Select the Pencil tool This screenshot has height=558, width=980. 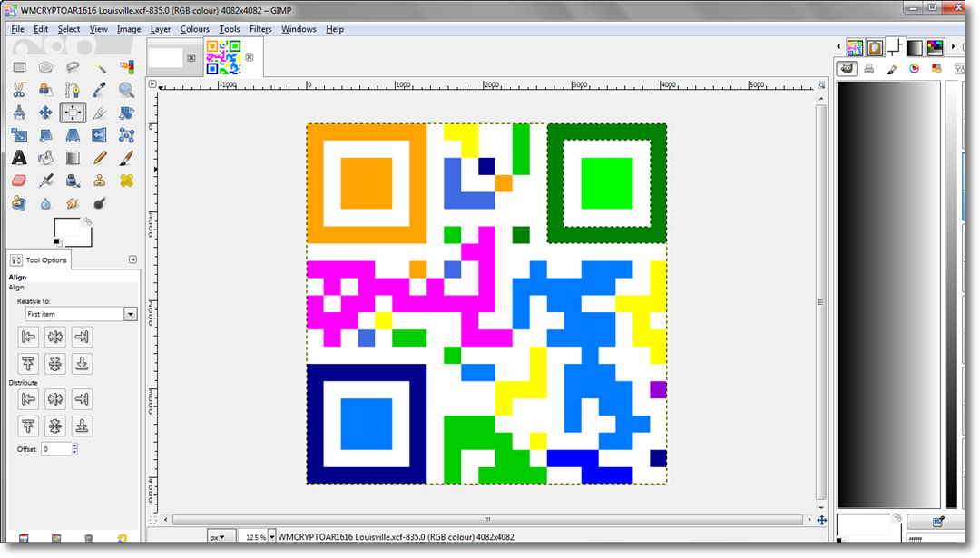[100, 158]
